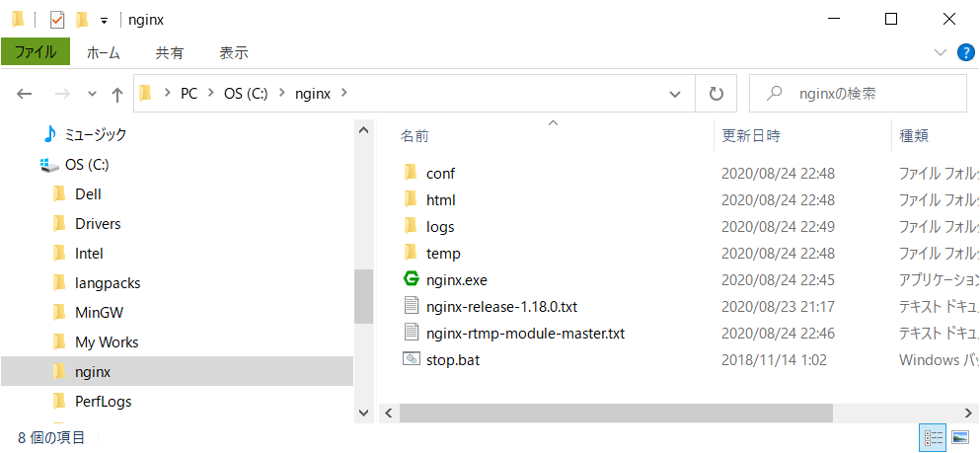Sort files by 更新日時 column header
This screenshot has height=453, width=980.
coord(751,135)
